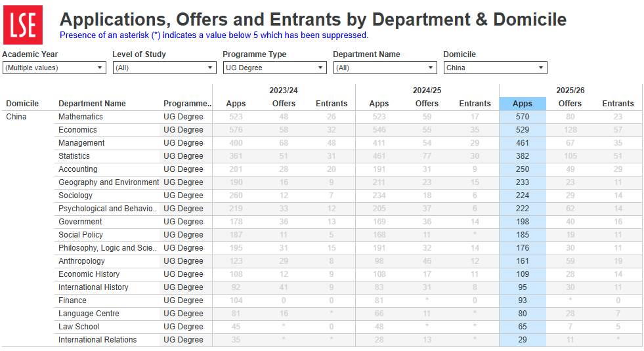Select the Mathematics department row label
The height and width of the screenshot is (351, 644).
[81, 117]
